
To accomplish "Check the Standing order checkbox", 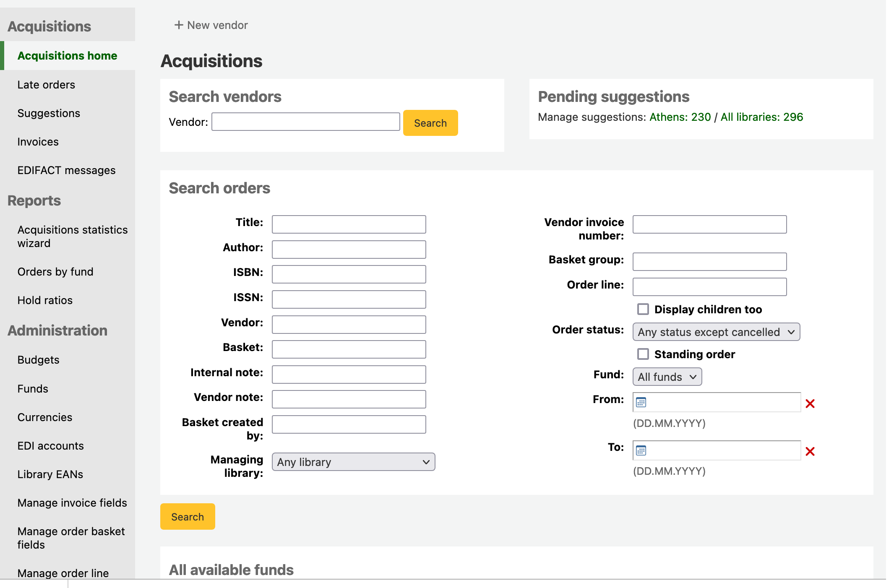I will click(x=643, y=354).
